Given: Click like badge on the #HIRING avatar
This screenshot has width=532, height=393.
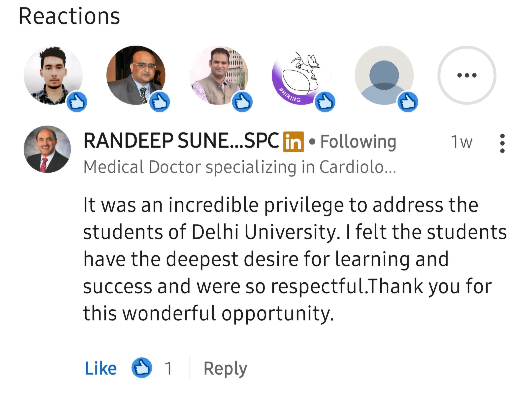Looking at the screenshot, I should 325,102.
